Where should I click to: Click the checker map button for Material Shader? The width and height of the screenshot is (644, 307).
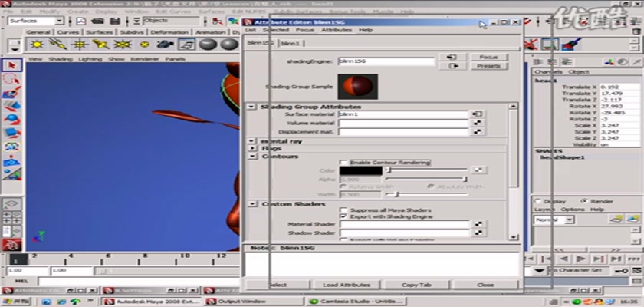click(x=478, y=224)
